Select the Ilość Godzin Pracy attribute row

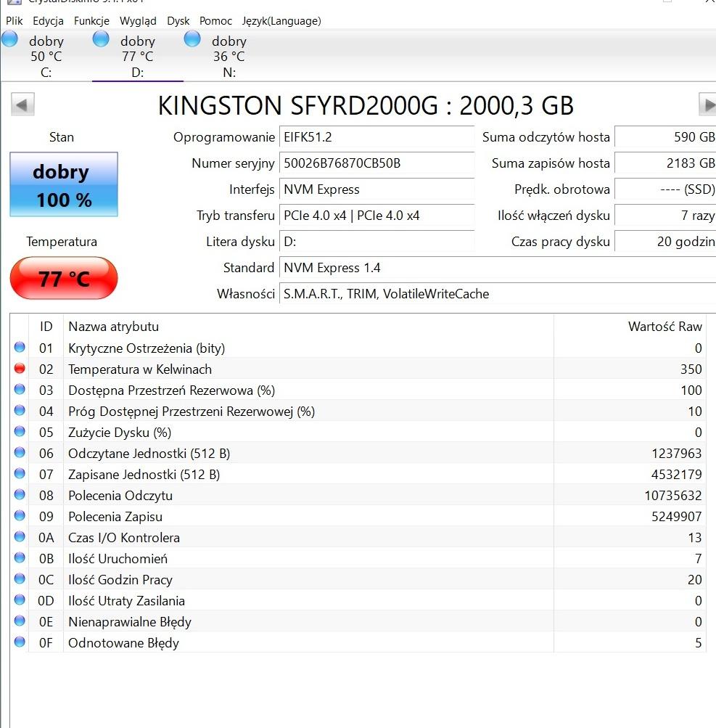[363, 579]
